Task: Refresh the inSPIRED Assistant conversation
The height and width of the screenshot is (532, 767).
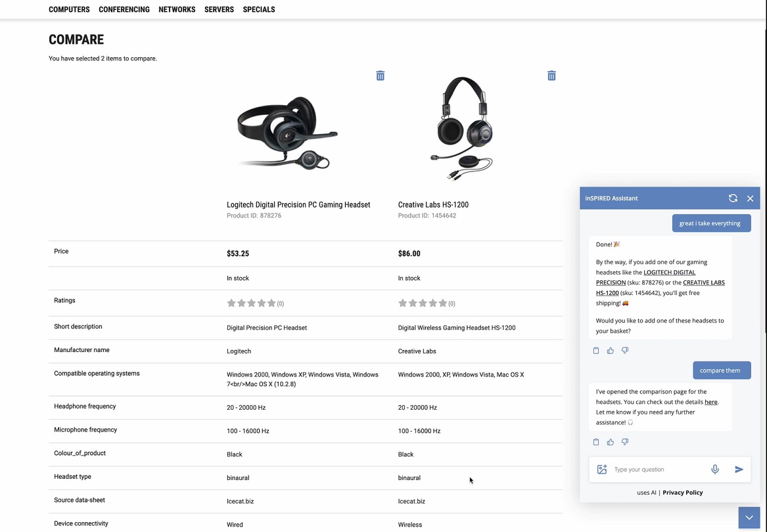Action: pos(733,198)
